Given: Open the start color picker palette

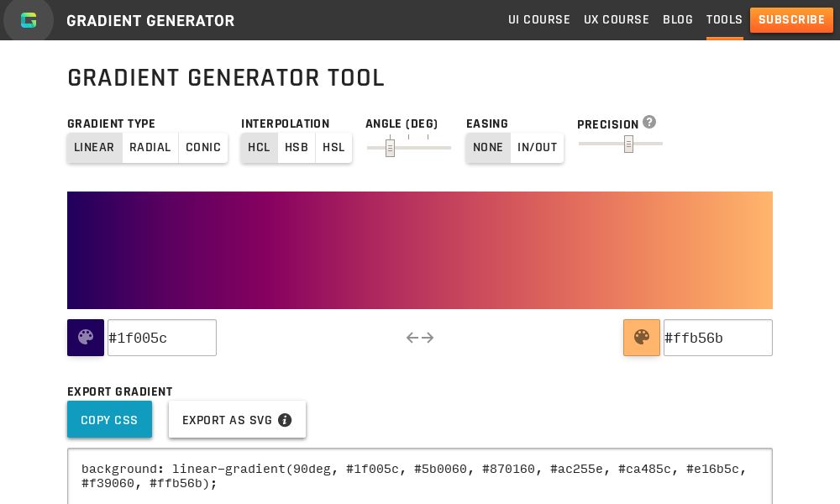Looking at the screenshot, I should point(85,338).
